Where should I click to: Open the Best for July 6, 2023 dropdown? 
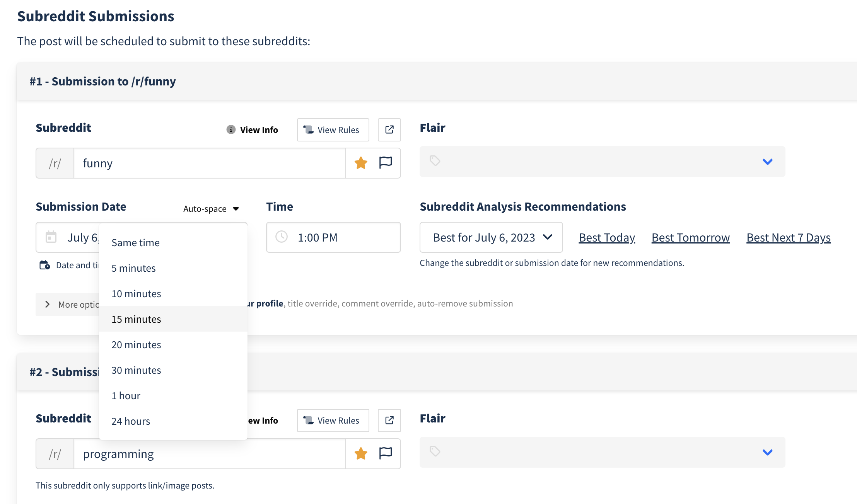point(490,237)
